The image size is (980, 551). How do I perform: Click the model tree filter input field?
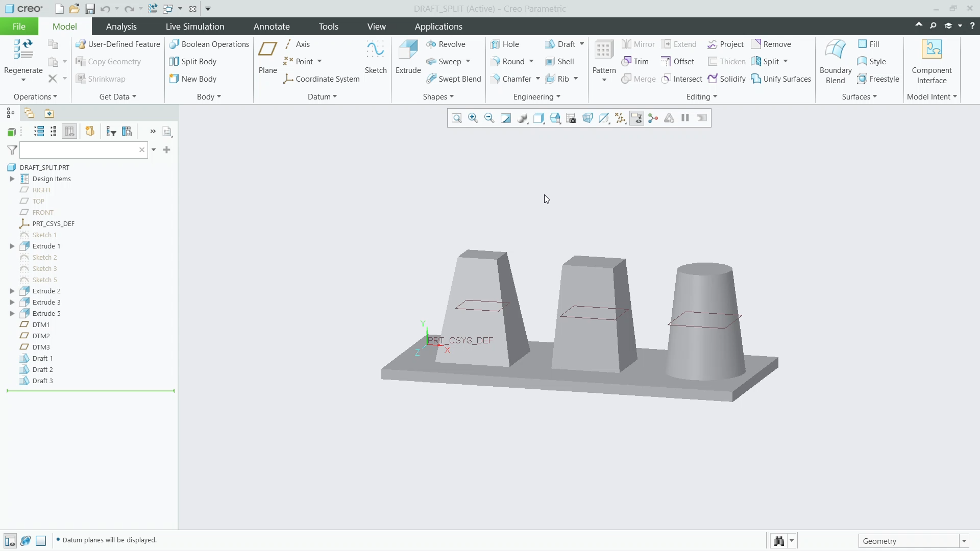[x=84, y=150]
